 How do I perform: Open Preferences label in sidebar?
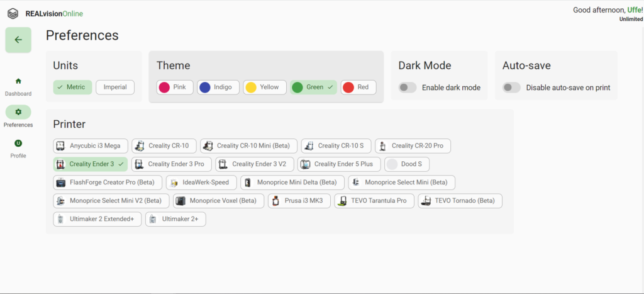(18, 125)
